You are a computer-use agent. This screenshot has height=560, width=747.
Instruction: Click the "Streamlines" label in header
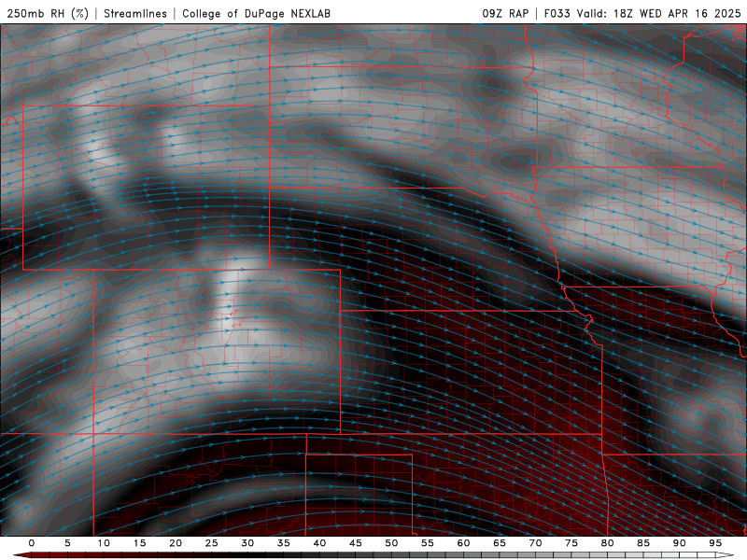[135, 13]
